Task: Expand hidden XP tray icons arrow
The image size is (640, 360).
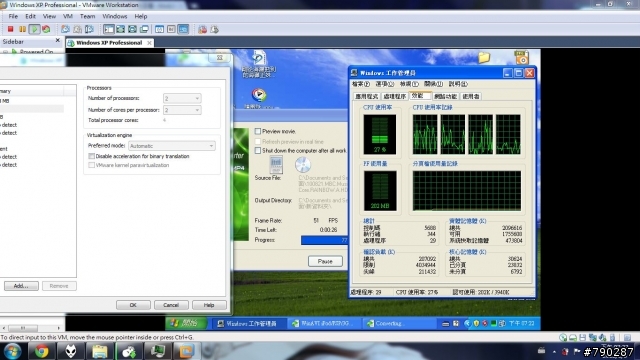Action: tap(467, 323)
